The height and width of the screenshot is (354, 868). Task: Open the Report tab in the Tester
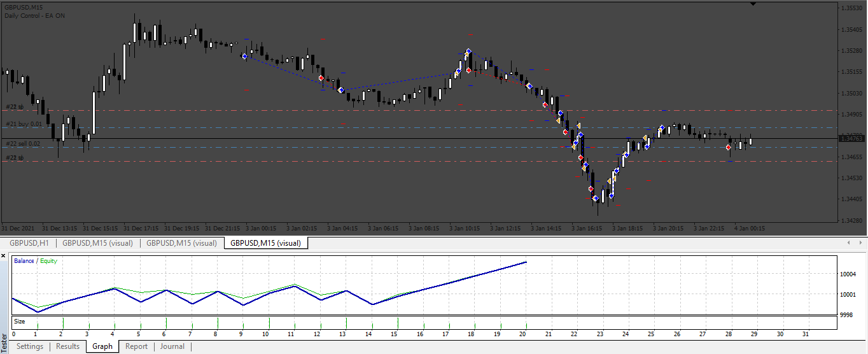point(136,346)
